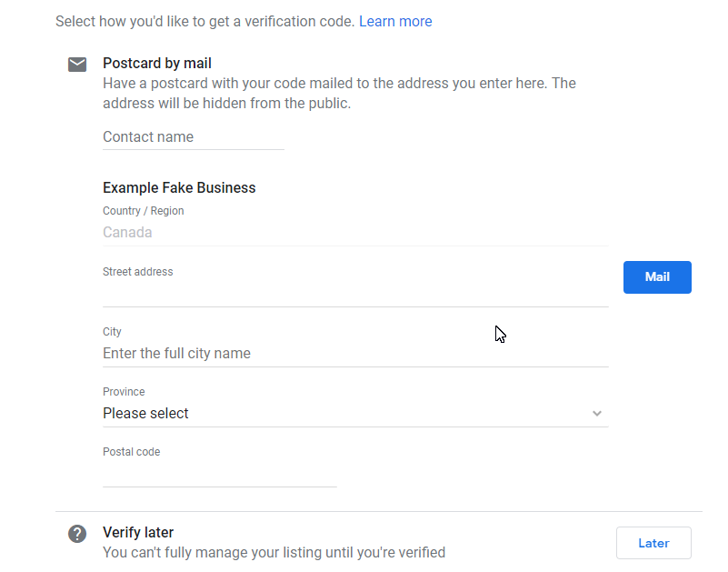Click the Street address label
Viewport: 728px width, 572px height.
[137, 272]
